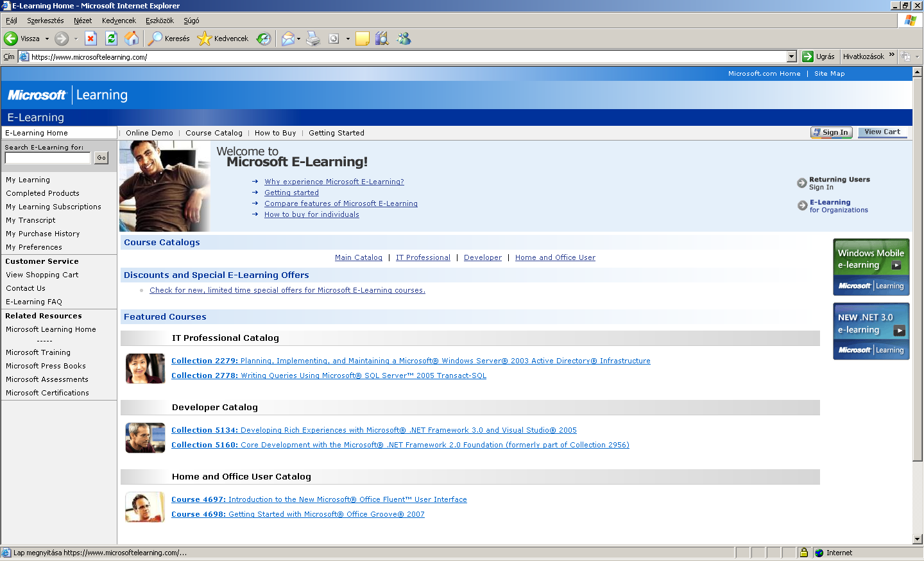Image resolution: width=924 pixels, height=561 pixels.
Task: Open the Getting started welcome link
Action: (x=291, y=193)
